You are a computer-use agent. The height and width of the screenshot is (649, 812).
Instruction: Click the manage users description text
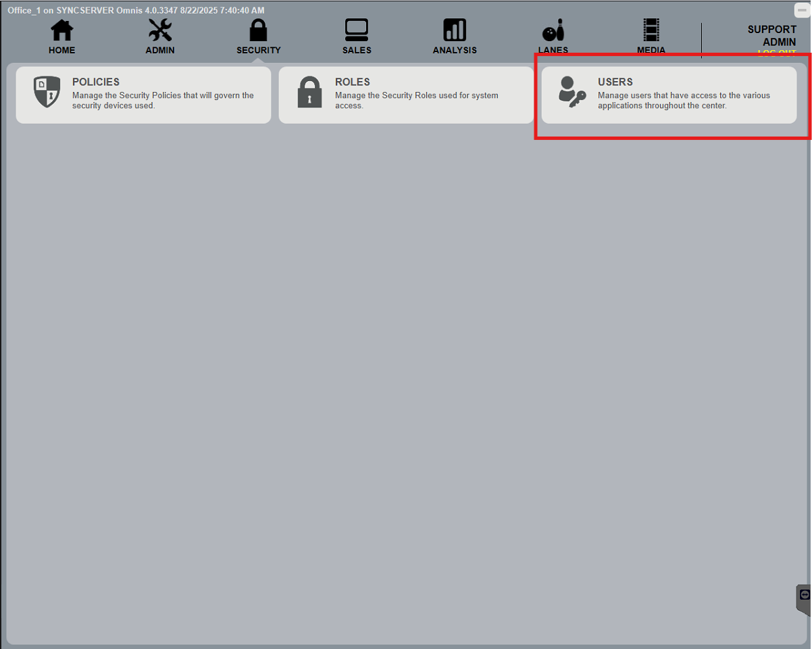coord(684,101)
